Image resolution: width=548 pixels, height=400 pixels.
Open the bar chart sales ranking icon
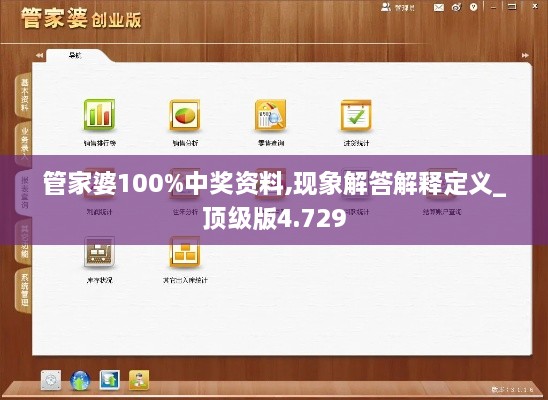[x=99, y=115]
